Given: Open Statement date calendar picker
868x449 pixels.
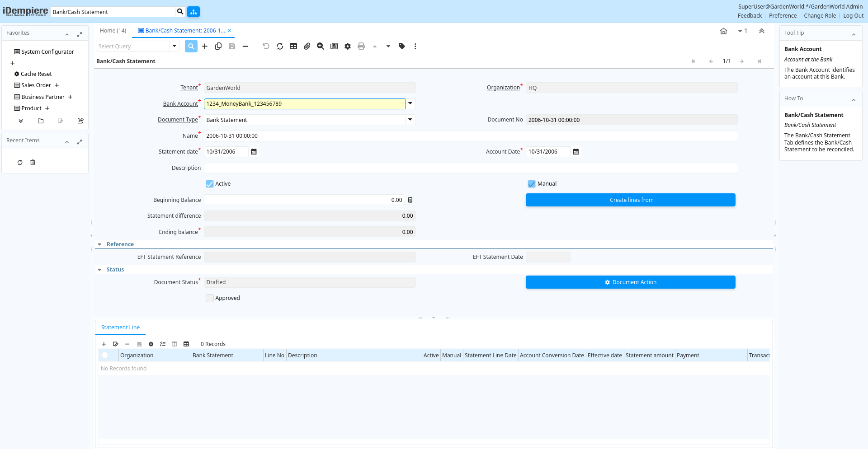Looking at the screenshot, I should [x=254, y=152].
